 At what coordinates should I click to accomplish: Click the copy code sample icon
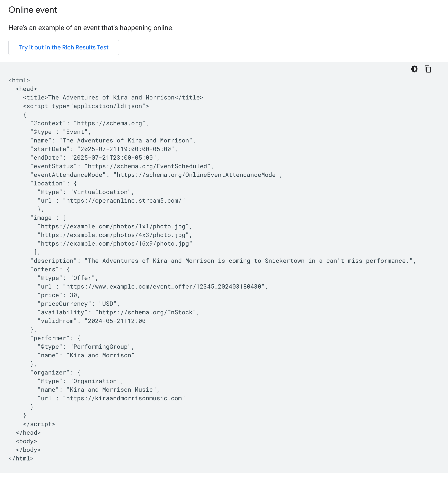[428, 69]
